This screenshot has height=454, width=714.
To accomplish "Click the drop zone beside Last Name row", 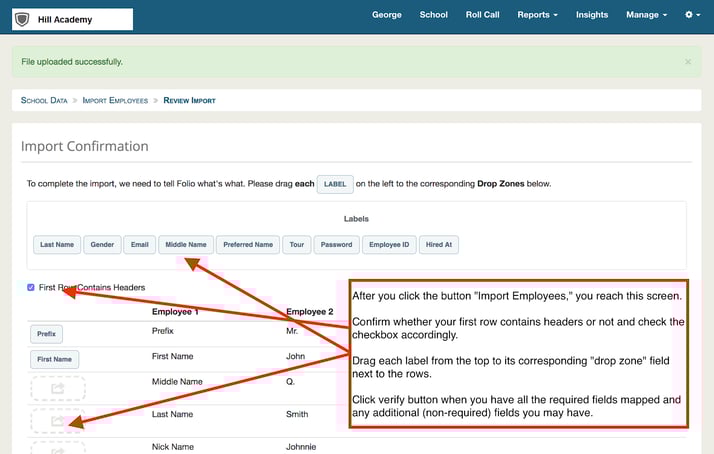I will (x=58, y=421).
